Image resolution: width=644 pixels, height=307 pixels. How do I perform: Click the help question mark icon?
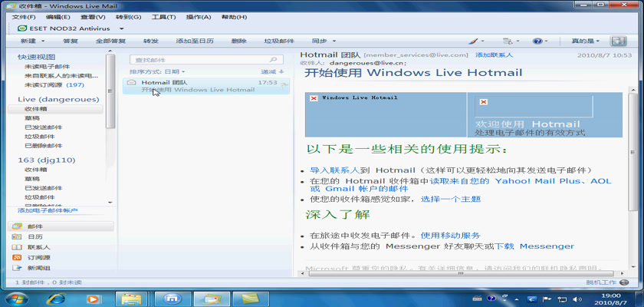click(537, 41)
